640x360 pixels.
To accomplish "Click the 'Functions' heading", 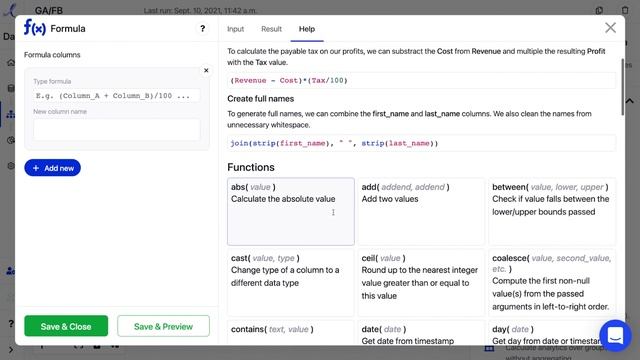I will click(x=251, y=167).
